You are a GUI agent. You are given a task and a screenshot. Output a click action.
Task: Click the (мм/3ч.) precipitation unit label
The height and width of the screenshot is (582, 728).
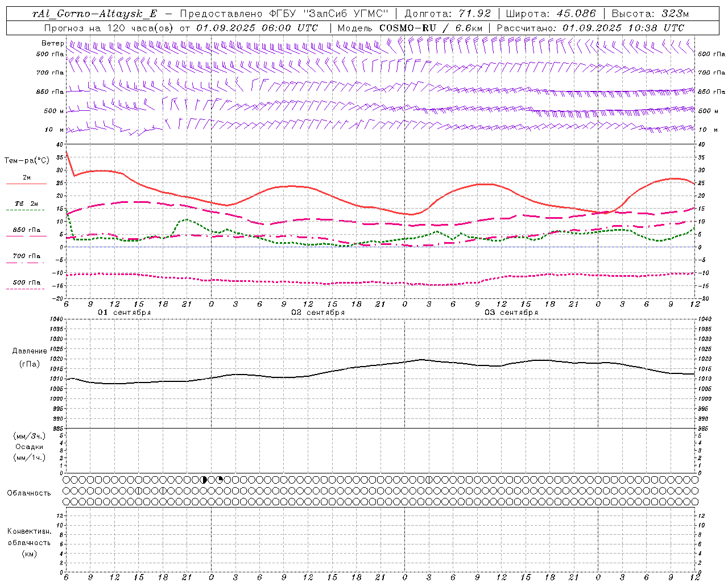[30, 436]
